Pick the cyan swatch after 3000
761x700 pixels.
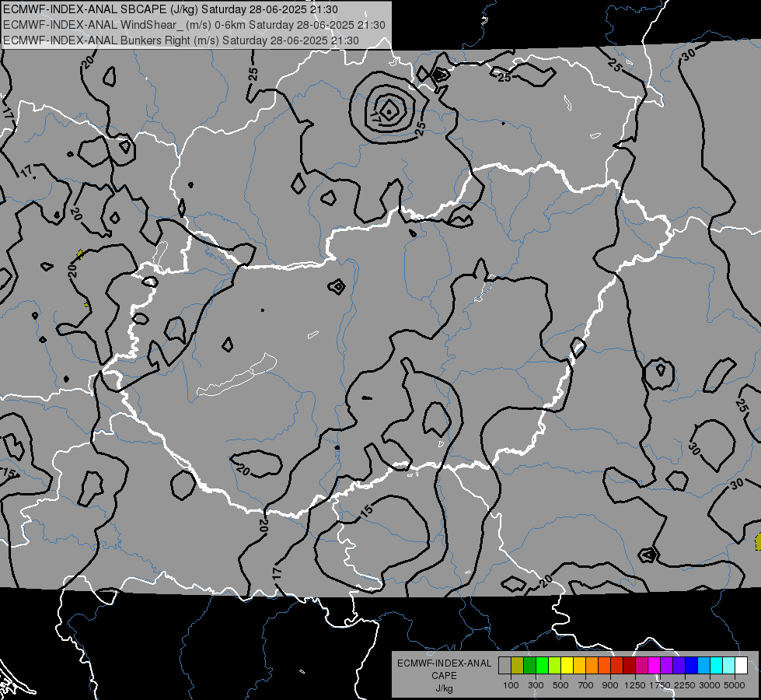717,665
